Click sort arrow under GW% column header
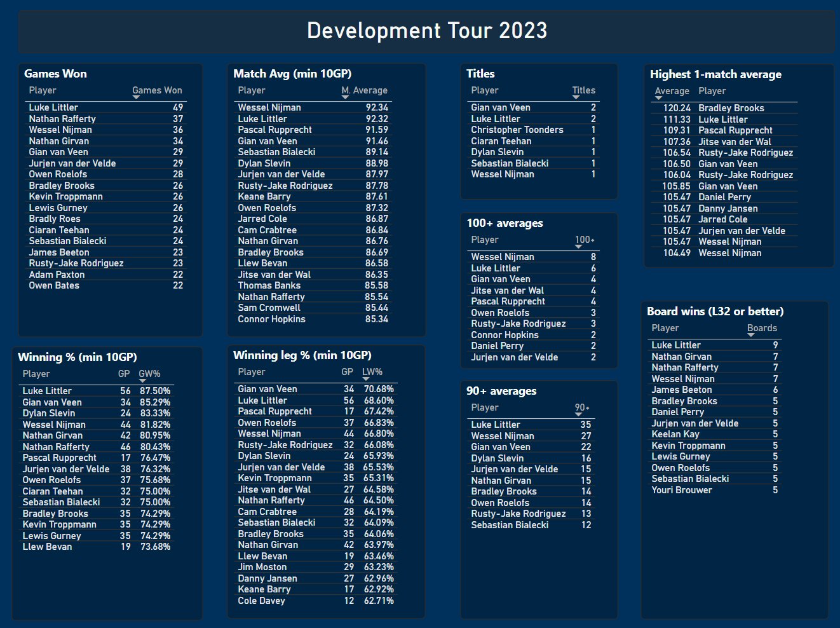Image resolution: width=840 pixels, height=628 pixels. pos(142,381)
